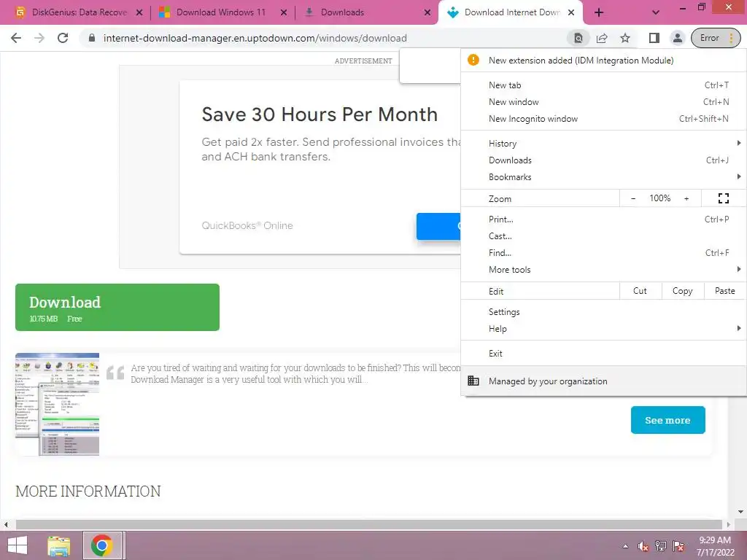Click the Error three-dot menu button
This screenshot has height=560, width=747.
716,38
